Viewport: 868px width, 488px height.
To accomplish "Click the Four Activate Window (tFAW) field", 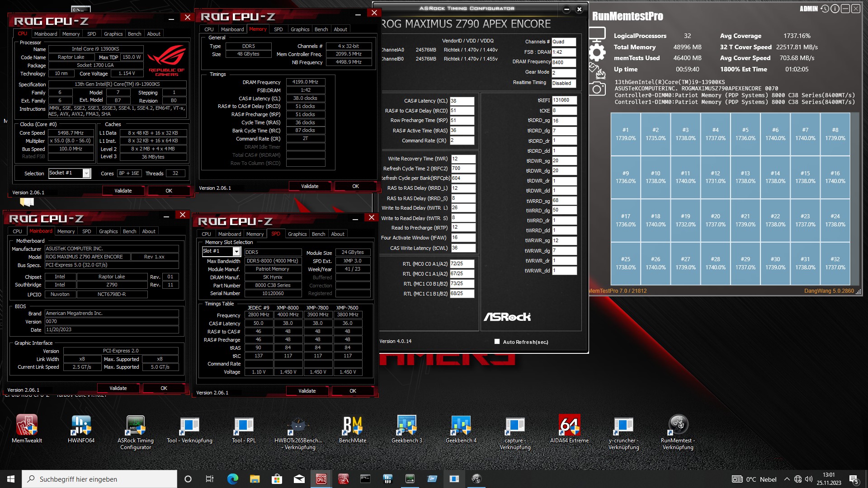I will pyautogui.click(x=463, y=238).
